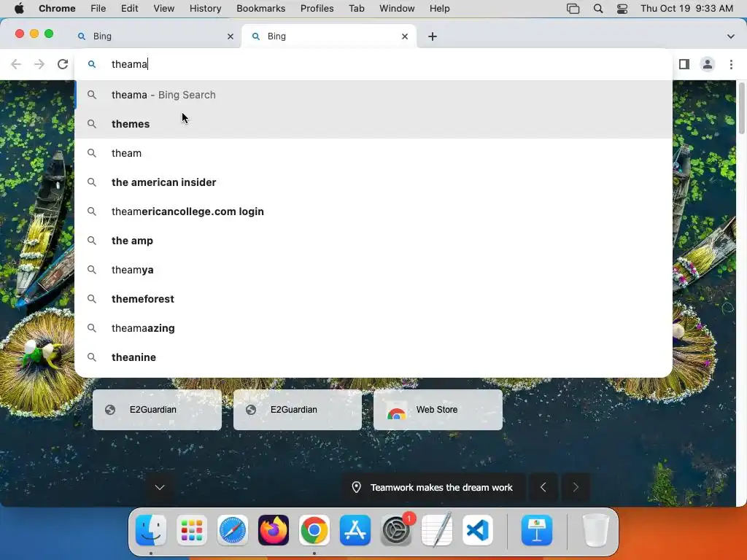Open System Settings from the Dock
747x560 pixels.
pyautogui.click(x=396, y=530)
